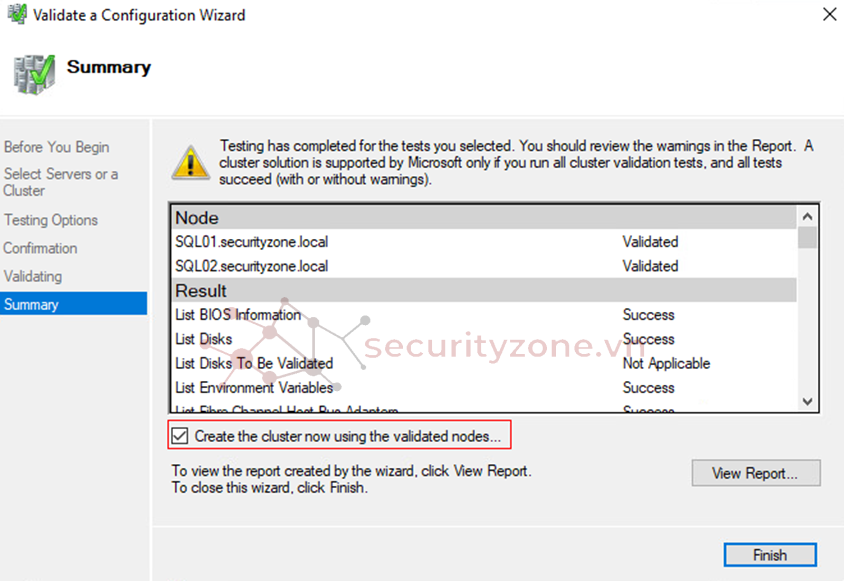
Task: Click the View Report button
Action: pyautogui.click(x=755, y=473)
